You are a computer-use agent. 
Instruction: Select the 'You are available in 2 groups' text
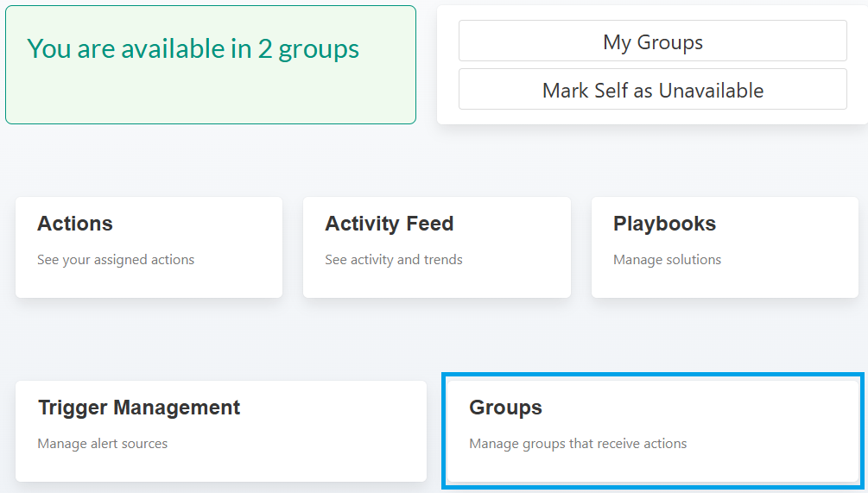(193, 48)
